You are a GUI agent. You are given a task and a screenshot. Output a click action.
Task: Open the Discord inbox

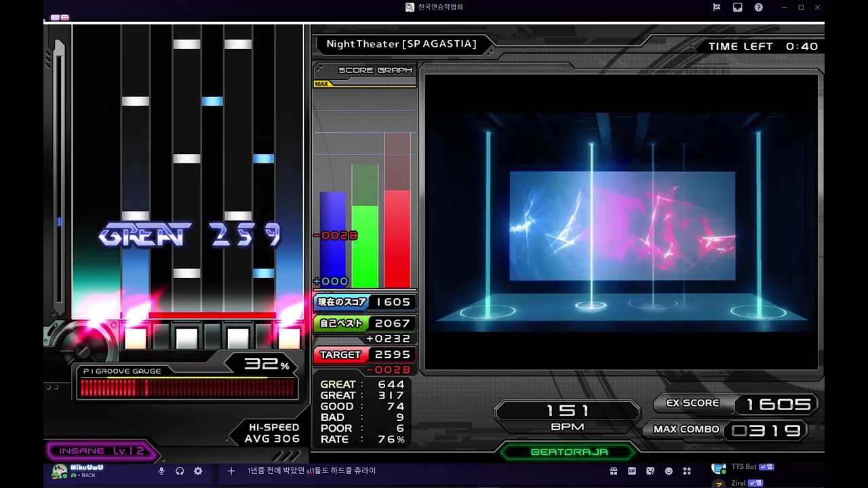[x=738, y=7]
